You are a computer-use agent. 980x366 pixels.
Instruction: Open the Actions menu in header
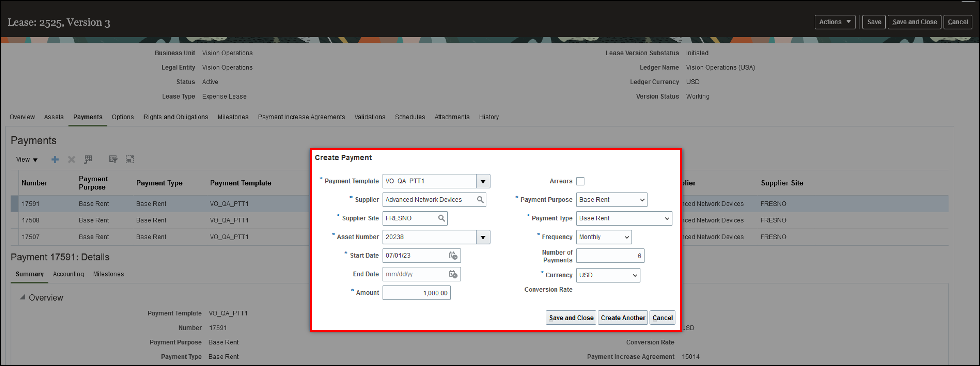(x=835, y=22)
